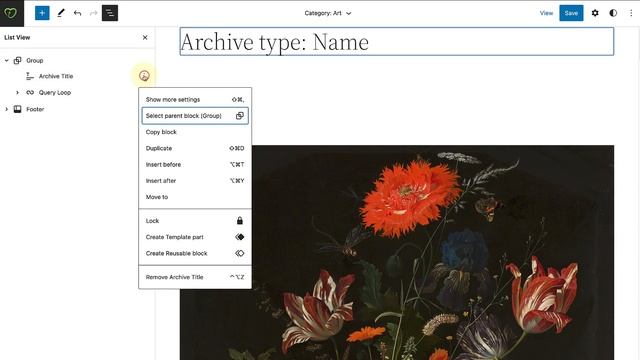Expand the Query Loop block

pos(17,93)
